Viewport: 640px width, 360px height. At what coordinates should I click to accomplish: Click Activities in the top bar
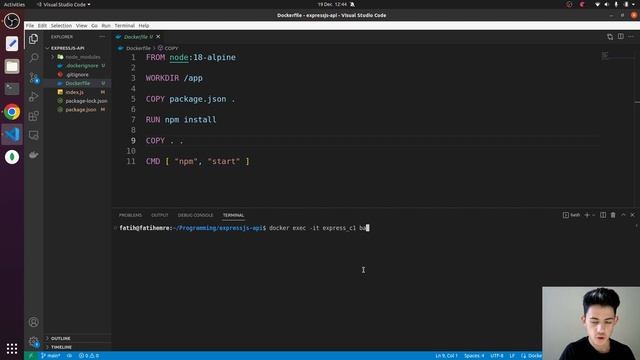(x=14, y=4)
